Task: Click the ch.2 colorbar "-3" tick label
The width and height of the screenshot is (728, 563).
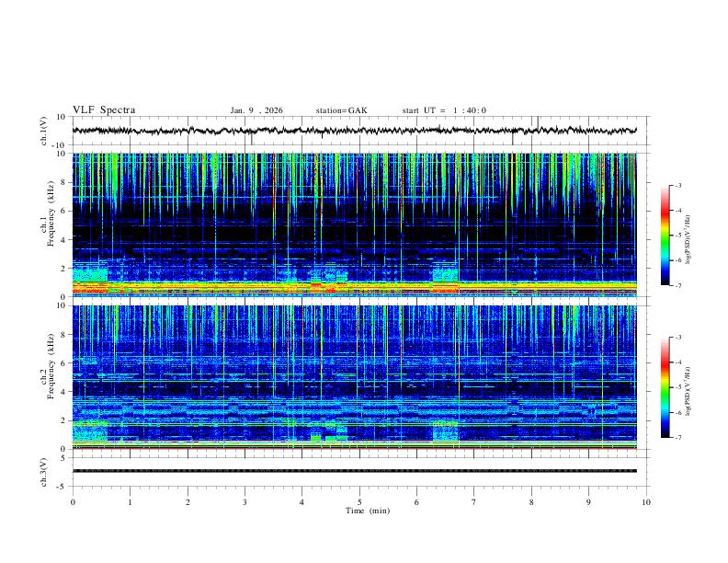Action: click(677, 338)
